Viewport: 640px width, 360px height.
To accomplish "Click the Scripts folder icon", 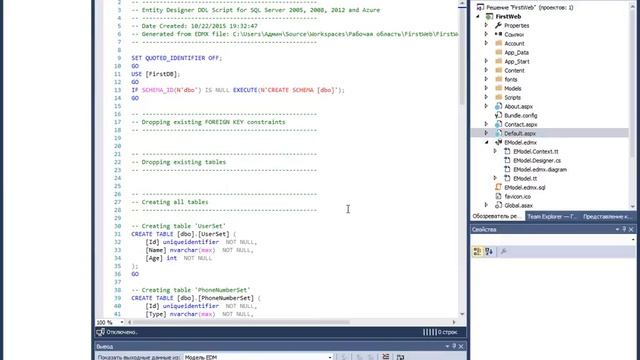I will click(498, 97).
